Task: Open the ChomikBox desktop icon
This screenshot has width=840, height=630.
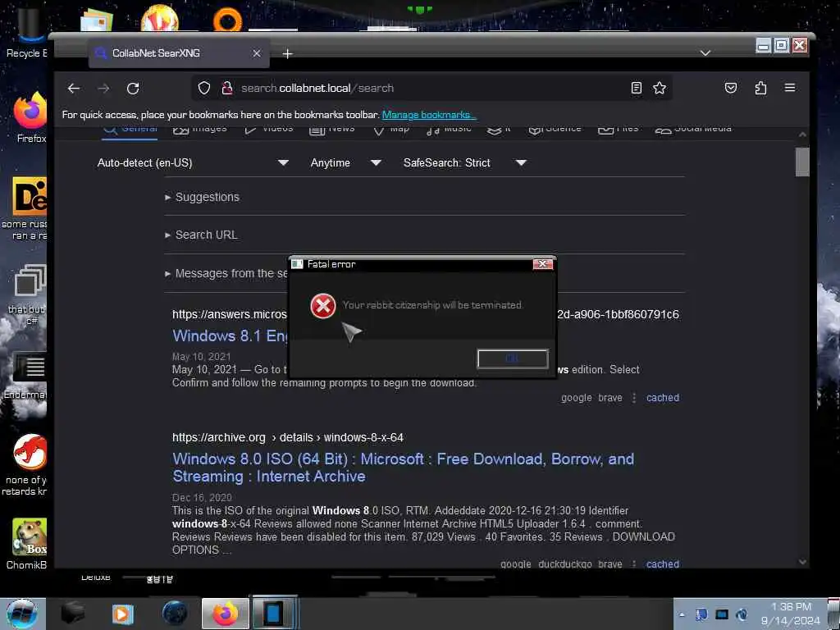Action: pyautogui.click(x=27, y=543)
